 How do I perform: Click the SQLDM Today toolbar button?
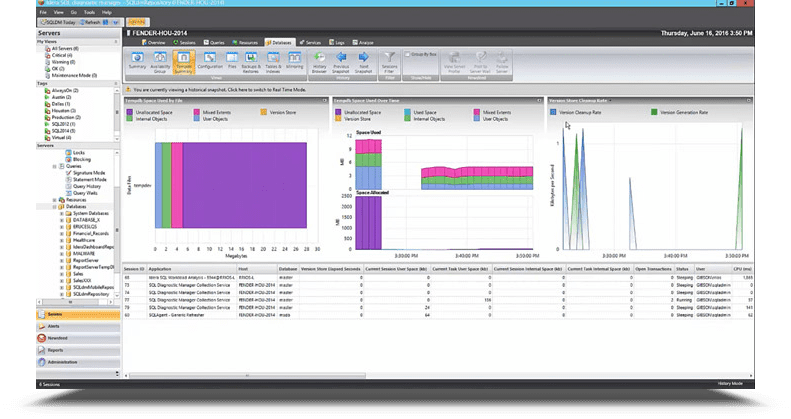(58, 22)
